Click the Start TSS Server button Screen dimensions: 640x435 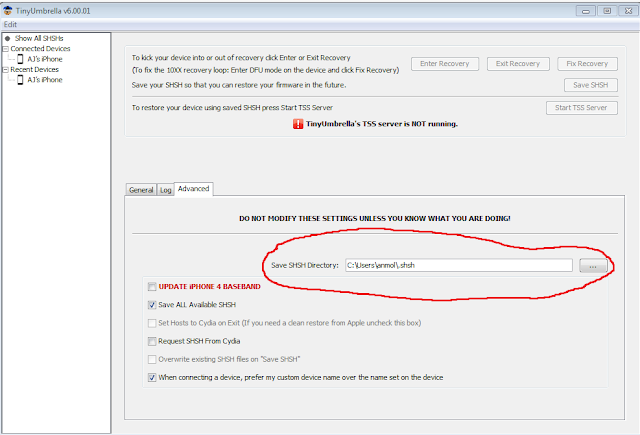[x=581, y=108]
